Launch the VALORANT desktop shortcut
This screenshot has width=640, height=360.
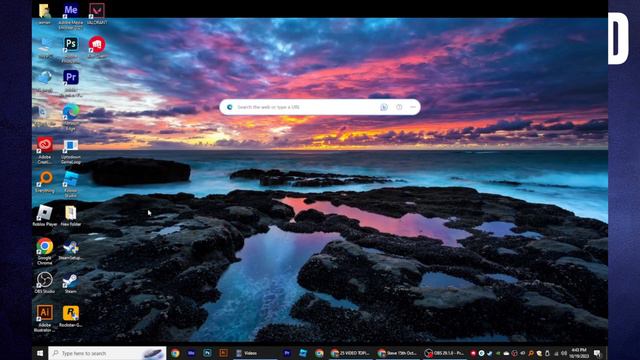point(97,13)
